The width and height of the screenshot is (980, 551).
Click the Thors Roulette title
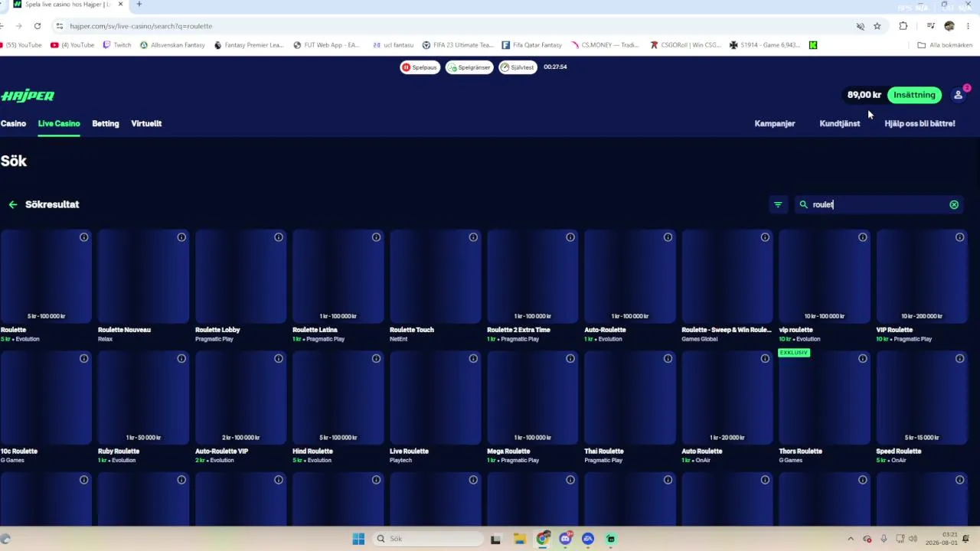800,452
